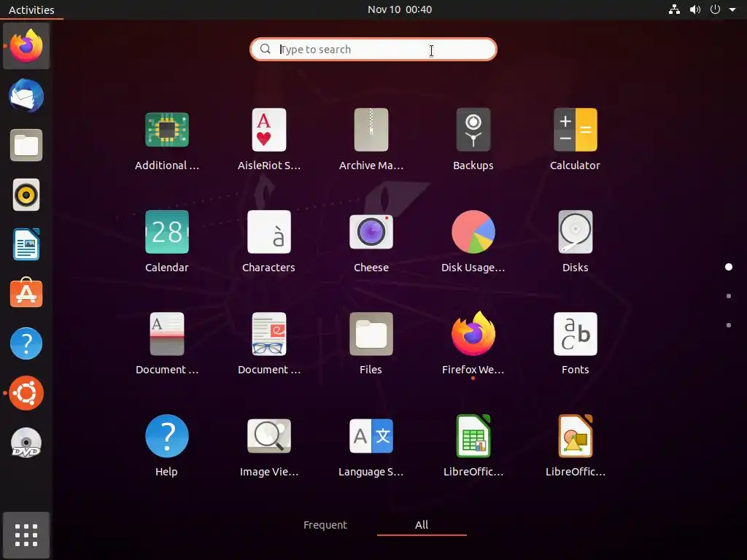The height and width of the screenshot is (560, 747).
Task: Click Show Applications grid button
Action: click(26, 535)
